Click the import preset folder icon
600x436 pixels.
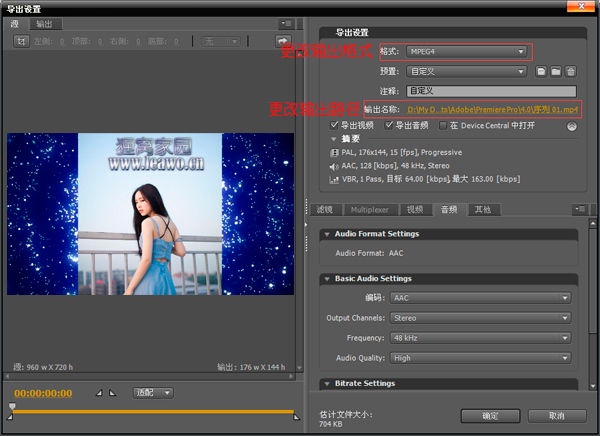pyautogui.click(x=556, y=71)
